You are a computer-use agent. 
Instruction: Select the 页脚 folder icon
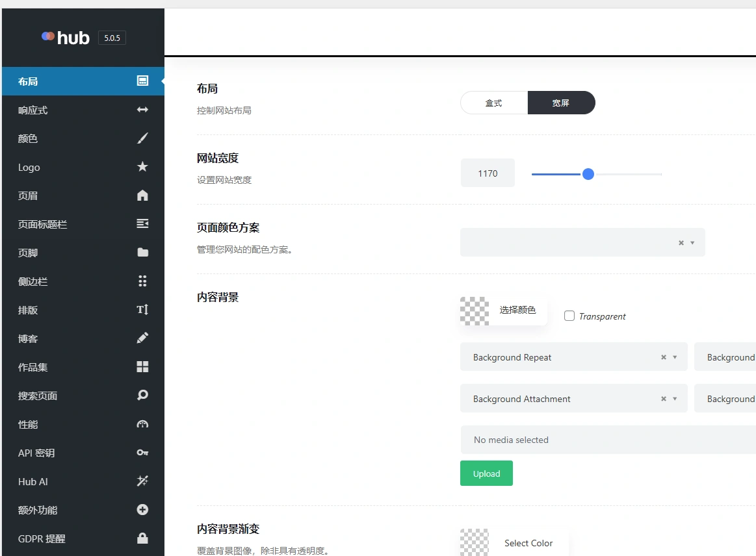click(142, 253)
